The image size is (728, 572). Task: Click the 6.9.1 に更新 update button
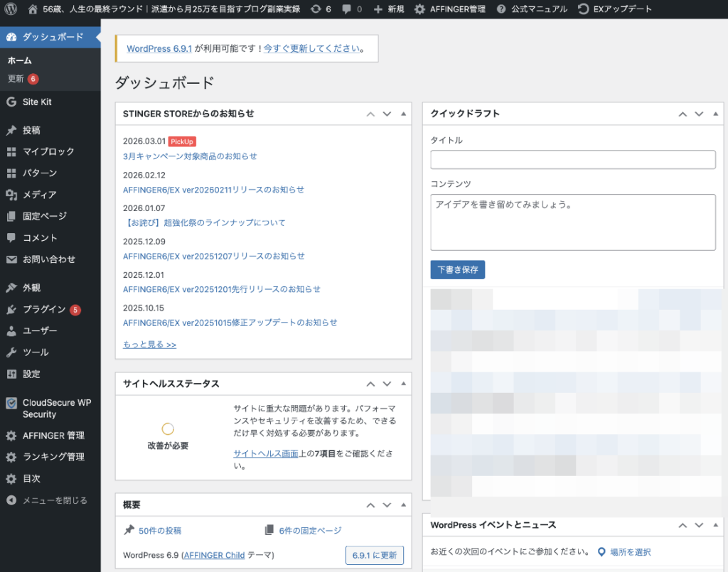[374, 555]
